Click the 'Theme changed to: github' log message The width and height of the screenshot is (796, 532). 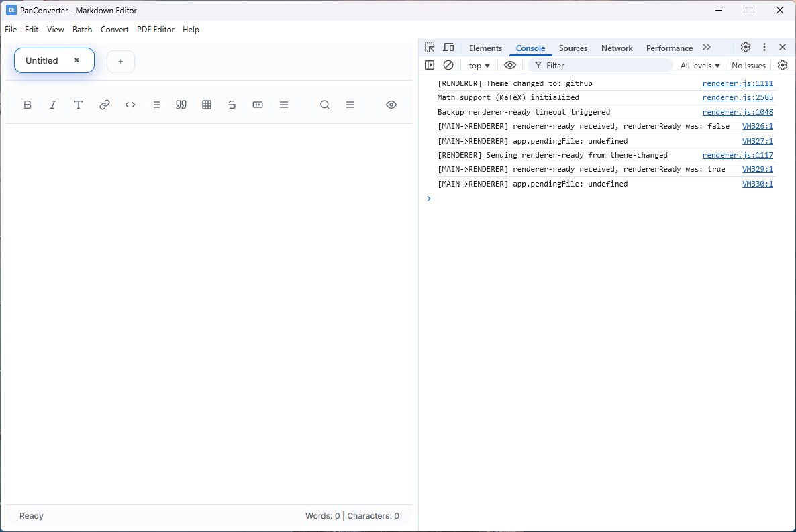(x=515, y=83)
